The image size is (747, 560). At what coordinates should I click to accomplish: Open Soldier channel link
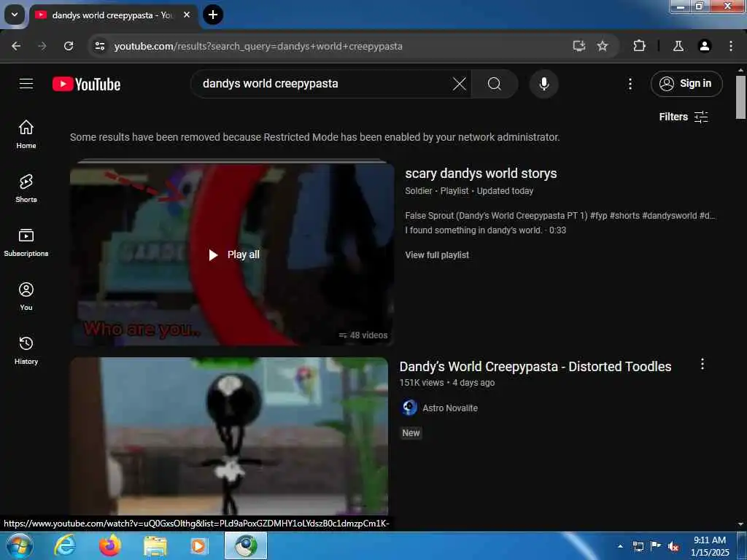coord(418,191)
